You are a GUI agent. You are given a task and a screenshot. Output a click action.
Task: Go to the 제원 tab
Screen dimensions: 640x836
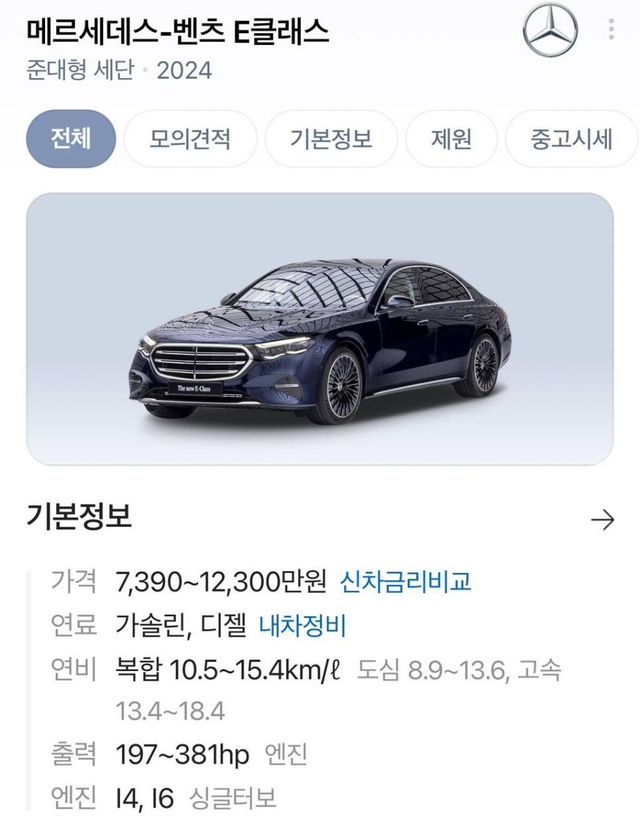coord(451,138)
